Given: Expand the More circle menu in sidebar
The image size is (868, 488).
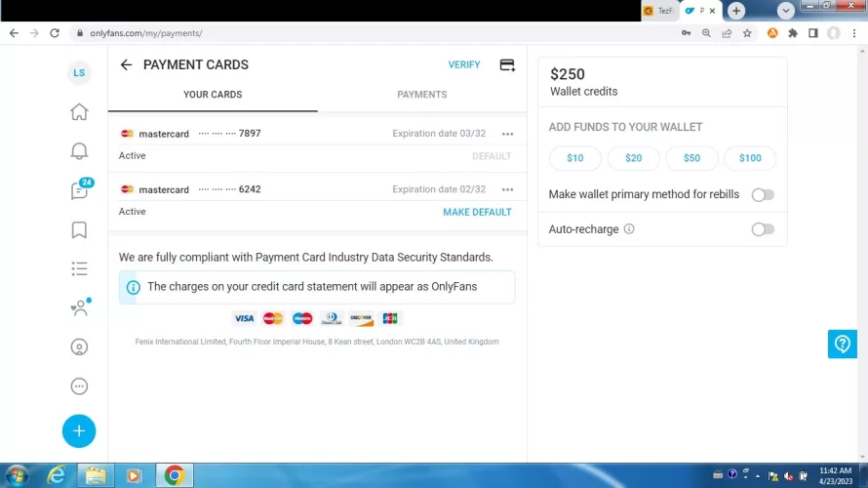Looking at the screenshot, I should coord(79,386).
